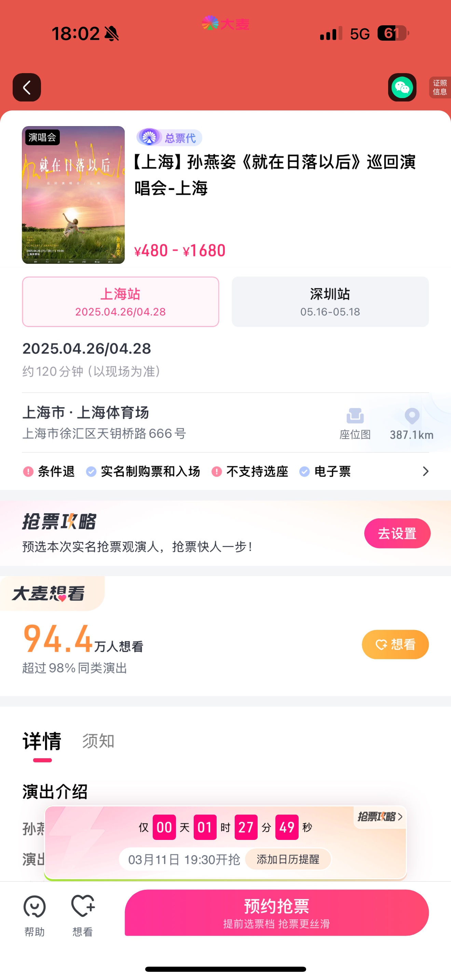Click 添加日历提醒 calendar reminder pill
This screenshot has height=980, width=451.
click(x=288, y=859)
